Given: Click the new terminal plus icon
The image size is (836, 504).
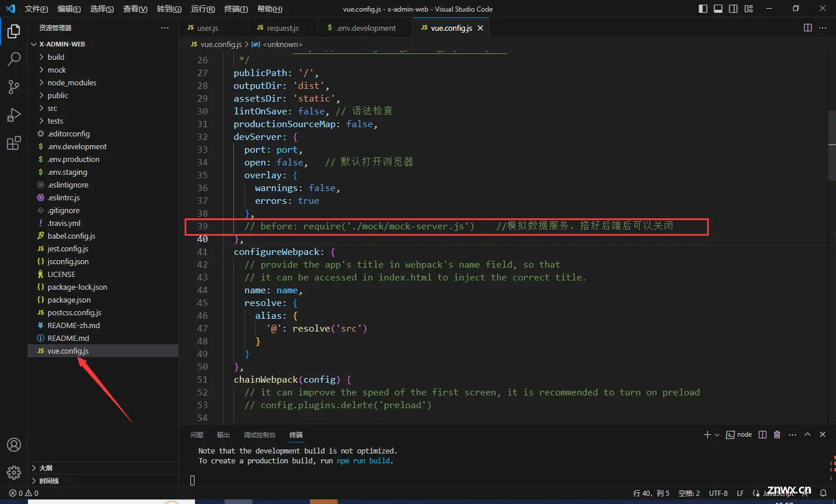Looking at the screenshot, I should [707, 434].
